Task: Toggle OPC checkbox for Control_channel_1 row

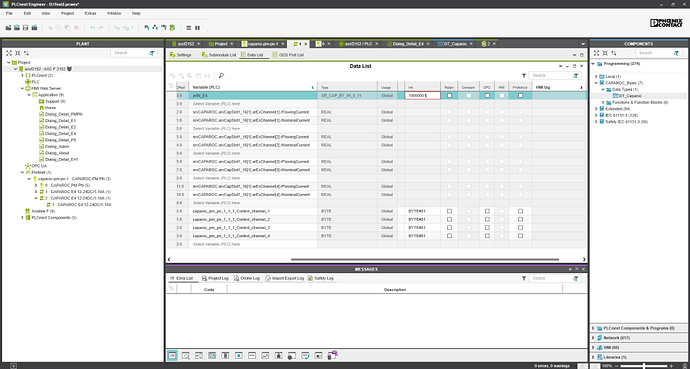Action: point(487,211)
